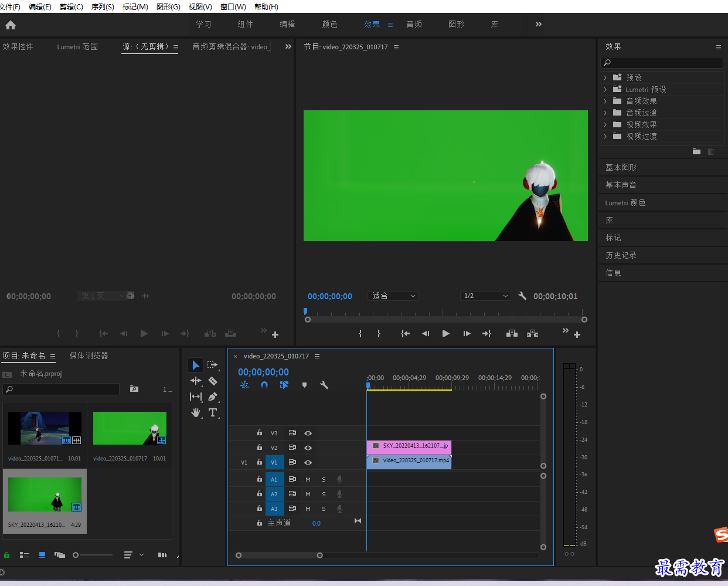Select the Selection tool arrow
The width and height of the screenshot is (728, 586).
[x=196, y=365]
